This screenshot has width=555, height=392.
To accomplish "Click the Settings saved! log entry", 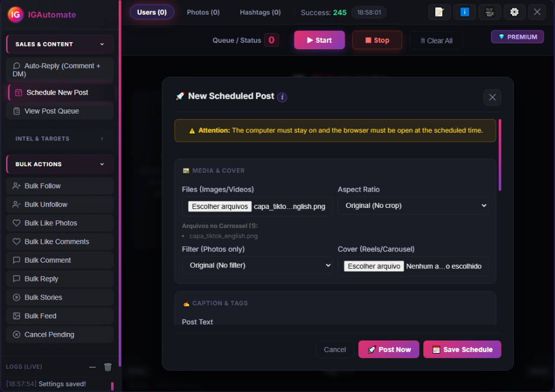I will coord(46,384).
